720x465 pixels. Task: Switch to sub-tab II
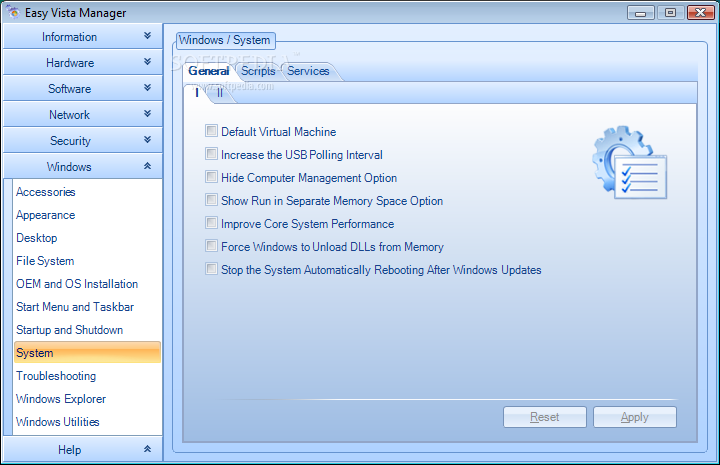pyautogui.click(x=219, y=93)
